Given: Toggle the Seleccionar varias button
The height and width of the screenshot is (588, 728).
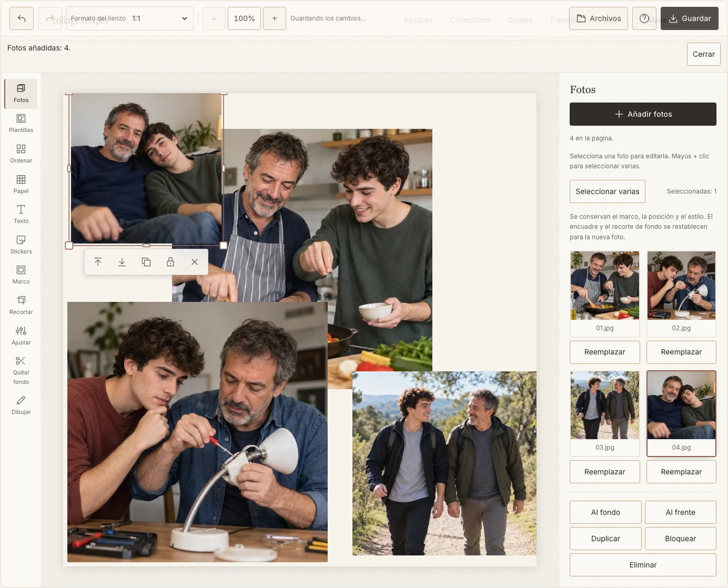Looking at the screenshot, I should click(x=607, y=192).
